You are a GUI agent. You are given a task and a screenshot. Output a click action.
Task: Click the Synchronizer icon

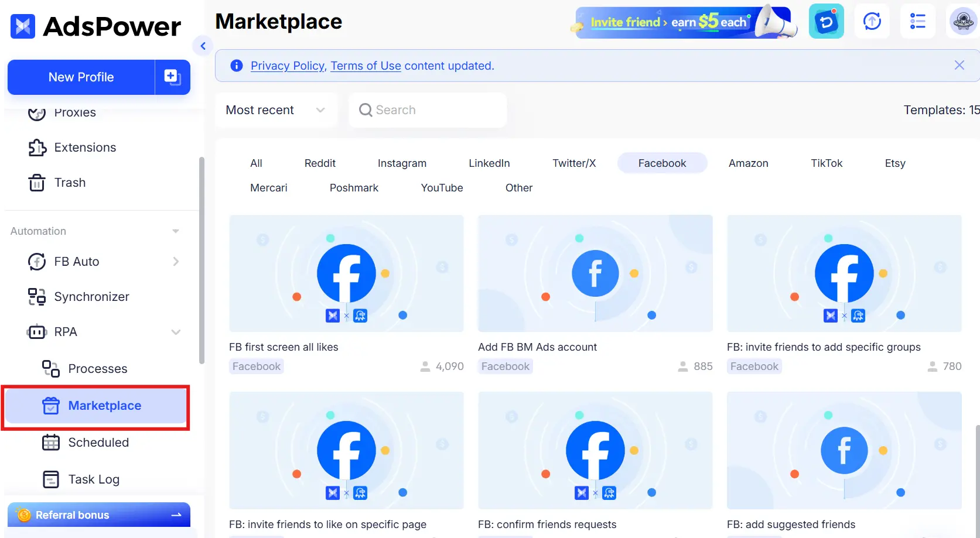(37, 297)
